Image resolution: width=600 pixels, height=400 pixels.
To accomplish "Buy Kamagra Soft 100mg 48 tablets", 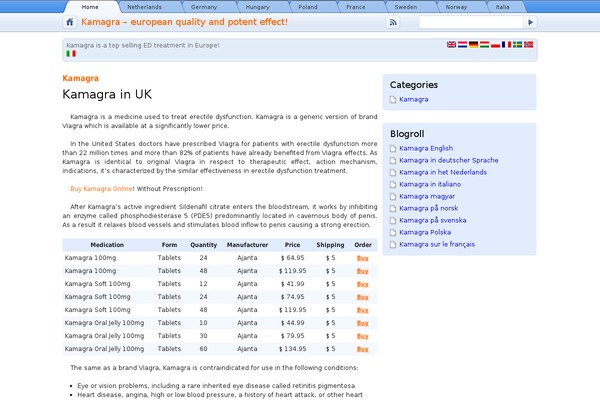I will (x=362, y=310).
